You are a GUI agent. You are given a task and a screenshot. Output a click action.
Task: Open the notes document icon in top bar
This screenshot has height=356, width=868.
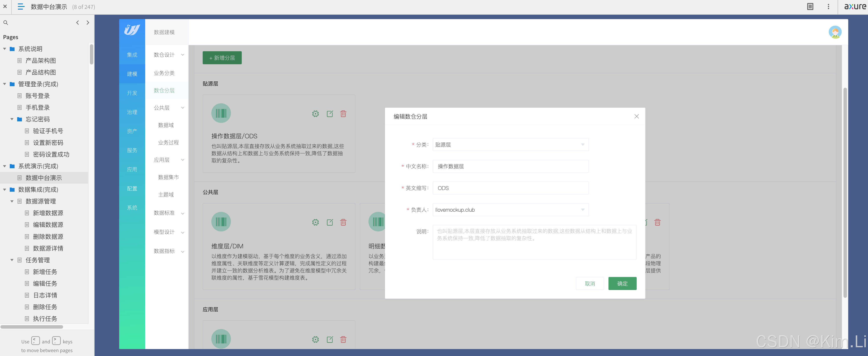810,7
